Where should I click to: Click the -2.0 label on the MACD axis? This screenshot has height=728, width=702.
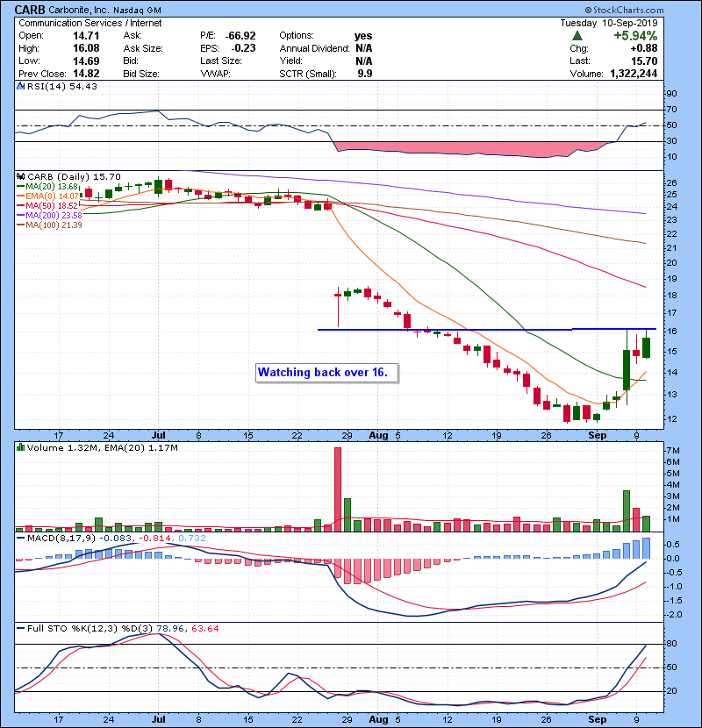(x=674, y=615)
